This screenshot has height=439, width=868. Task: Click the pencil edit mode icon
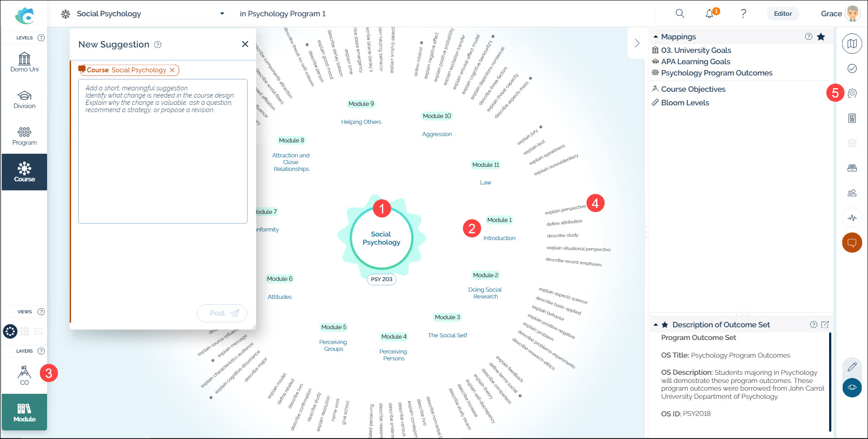pos(852,367)
